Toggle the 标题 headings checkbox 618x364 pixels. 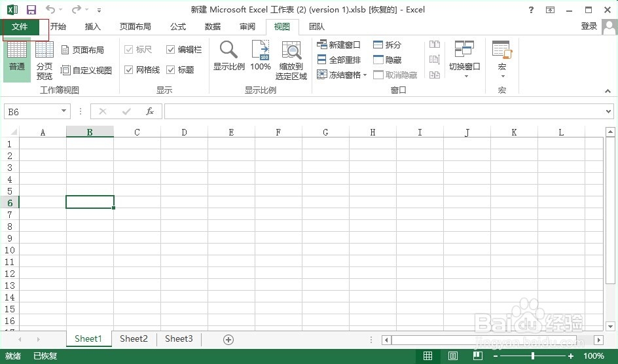170,70
